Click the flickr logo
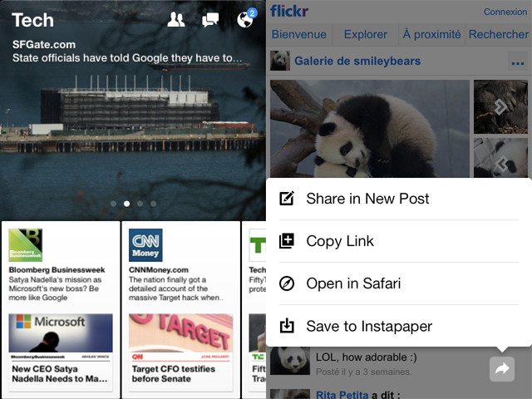Screen dimensions: 532x399 pyautogui.click(x=289, y=11)
